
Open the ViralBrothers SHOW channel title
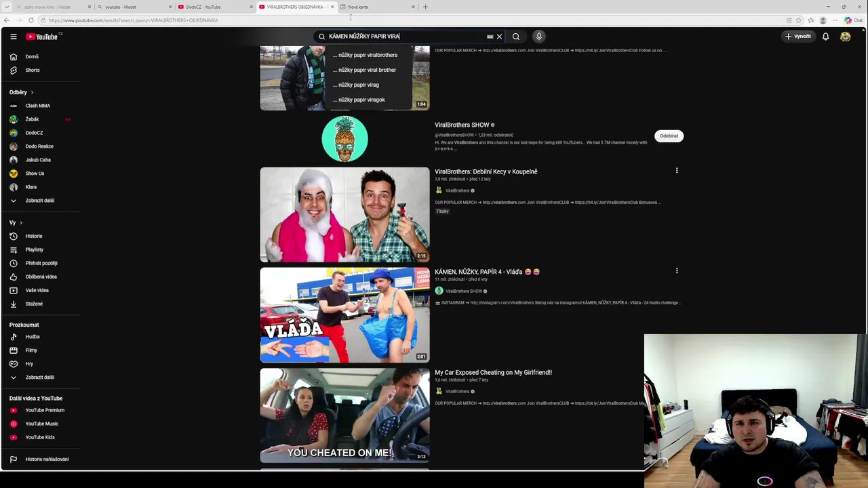pos(462,125)
